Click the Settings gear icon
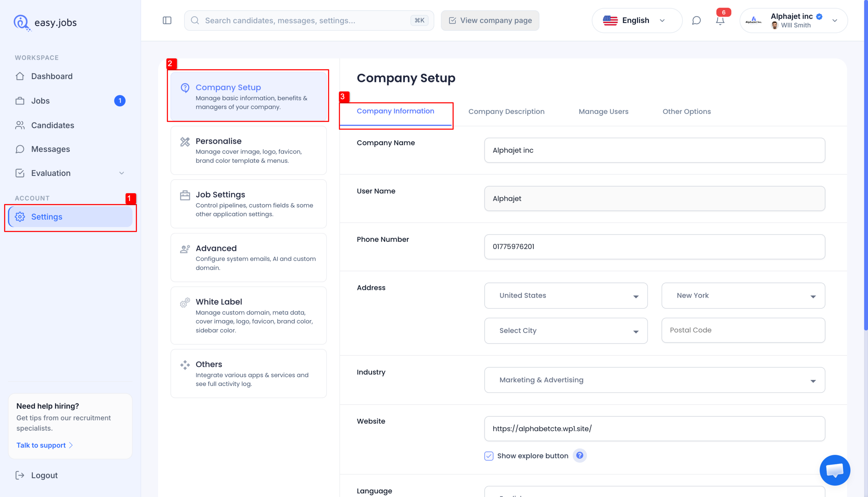868x497 pixels. (20, 217)
